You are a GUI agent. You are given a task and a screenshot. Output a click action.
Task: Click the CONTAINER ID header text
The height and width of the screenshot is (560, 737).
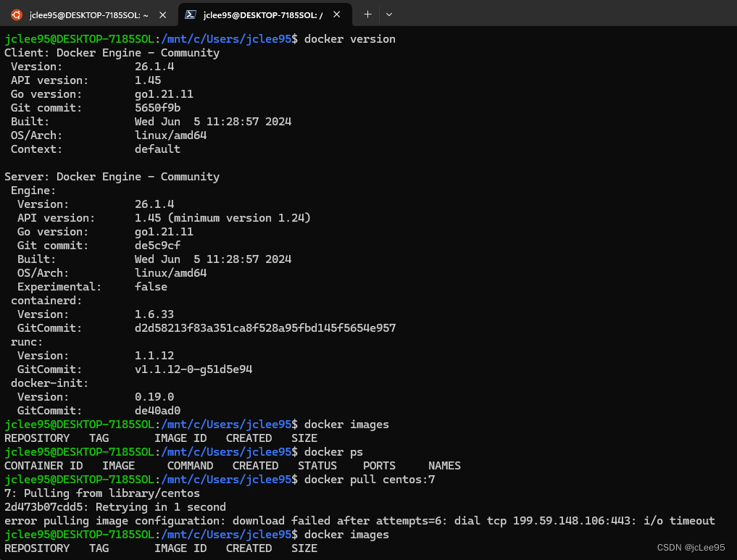click(x=43, y=465)
